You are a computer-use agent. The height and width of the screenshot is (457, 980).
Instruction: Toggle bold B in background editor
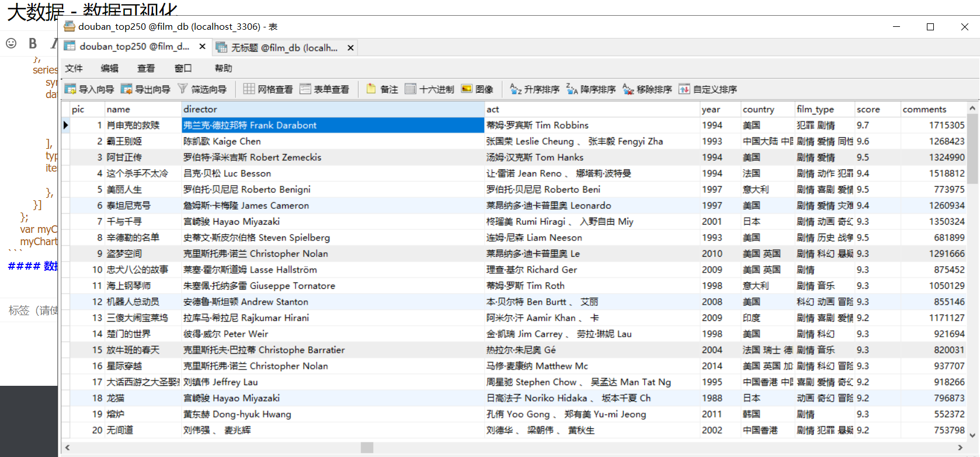coord(33,43)
